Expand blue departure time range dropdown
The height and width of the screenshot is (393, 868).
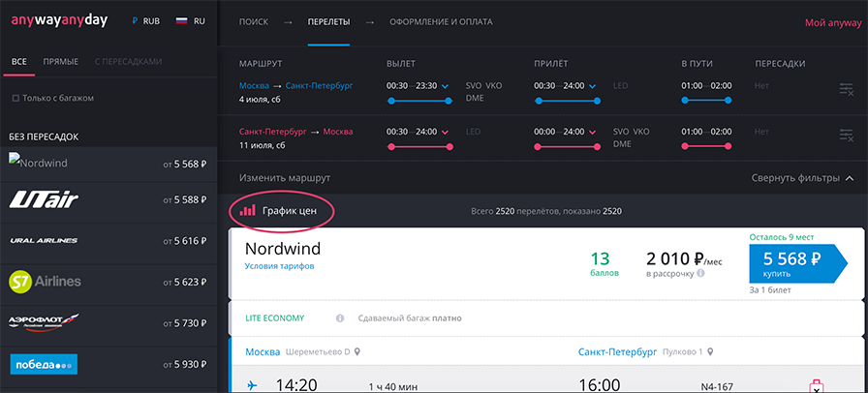click(x=446, y=86)
